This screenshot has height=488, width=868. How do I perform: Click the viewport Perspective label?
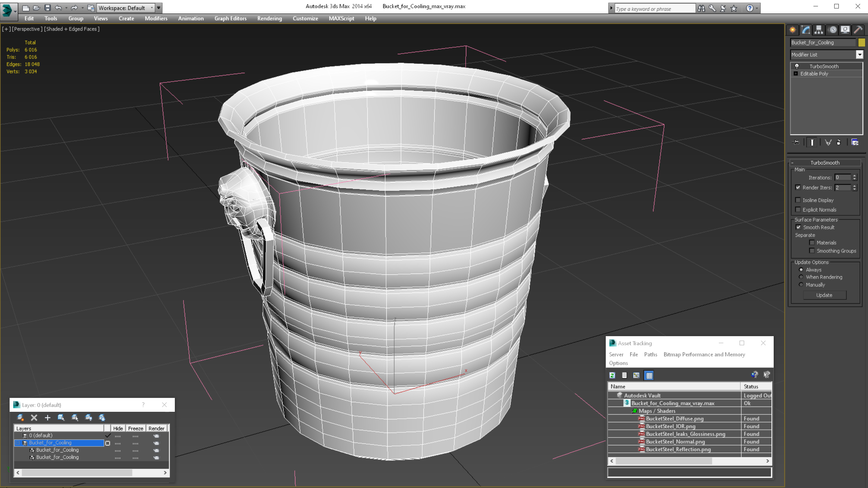coord(27,29)
